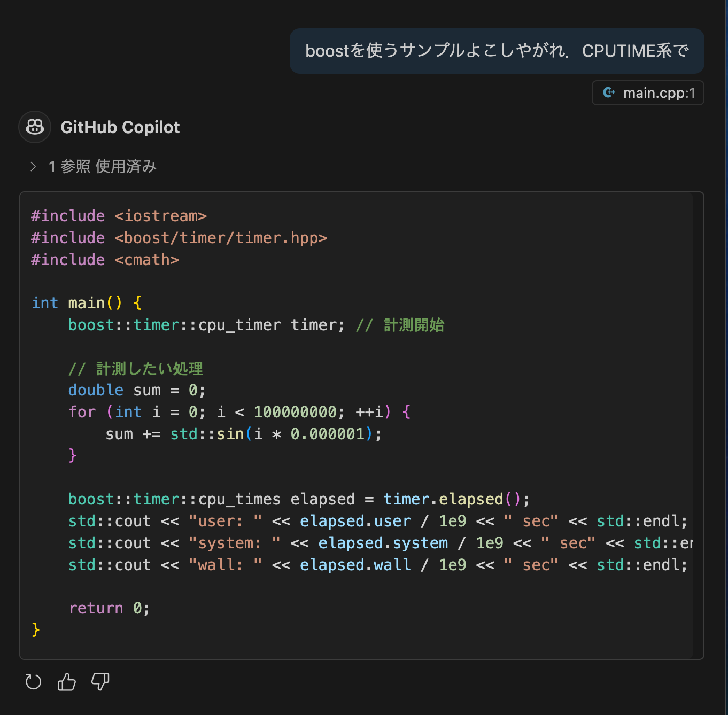Click the cout line printing "system: "

coord(381,543)
